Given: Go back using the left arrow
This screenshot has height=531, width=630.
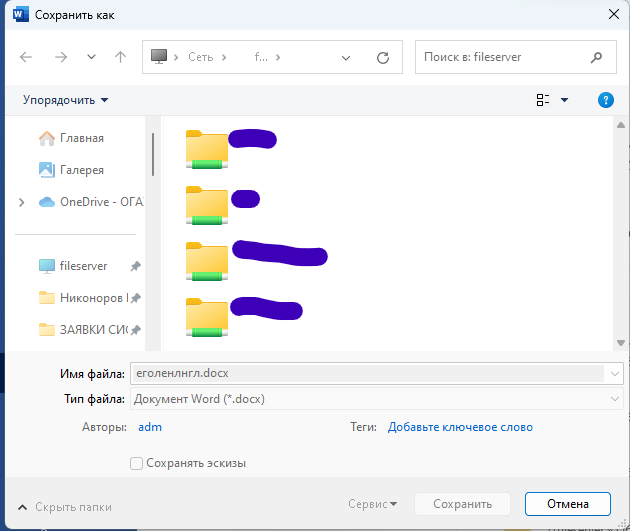Looking at the screenshot, I should (26, 57).
